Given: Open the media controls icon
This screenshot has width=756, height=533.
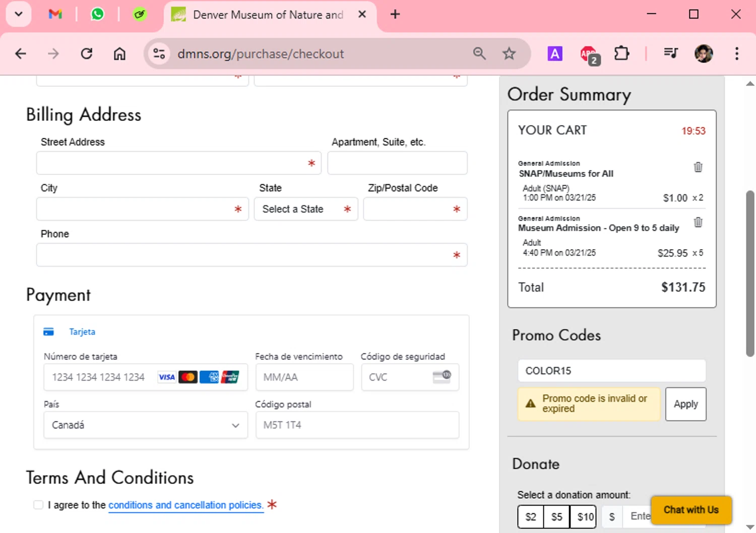Looking at the screenshot, I should tap(671, 53).
